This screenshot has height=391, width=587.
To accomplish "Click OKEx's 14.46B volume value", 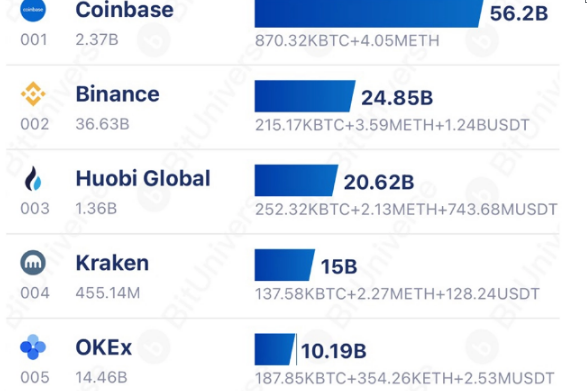I will (x=101, y=378).
